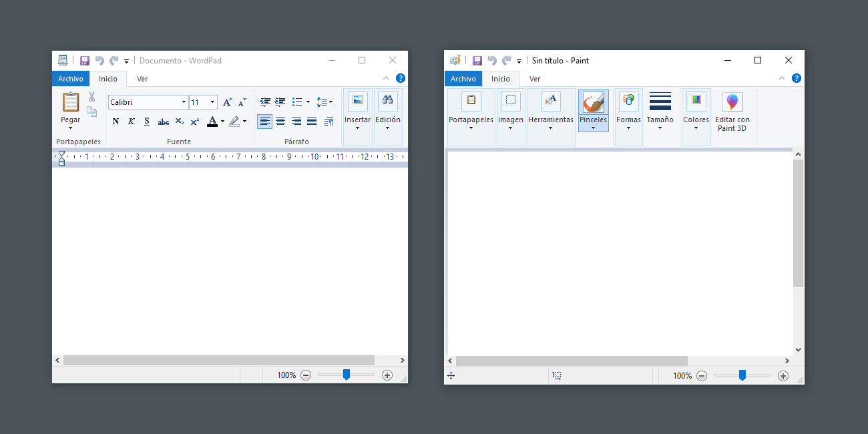Undo the last stroke in Paint
This screenshot has height=434, width=868.
(492, 60)
